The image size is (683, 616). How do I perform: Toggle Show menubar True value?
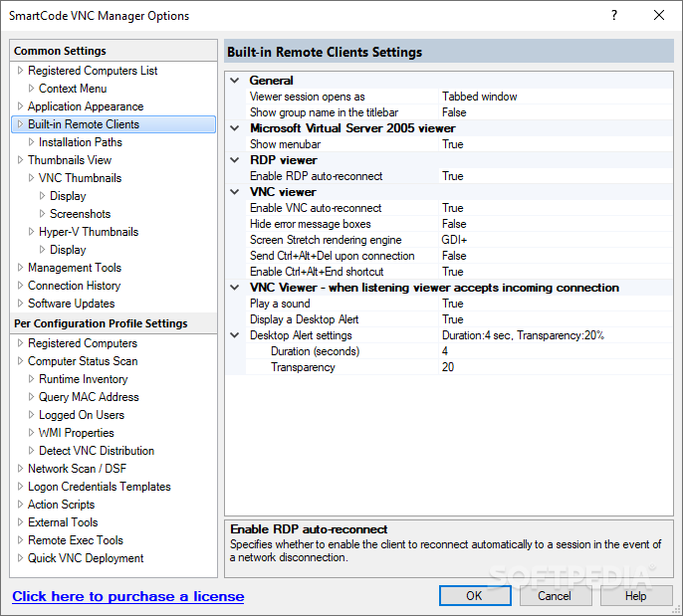[556, 144]
